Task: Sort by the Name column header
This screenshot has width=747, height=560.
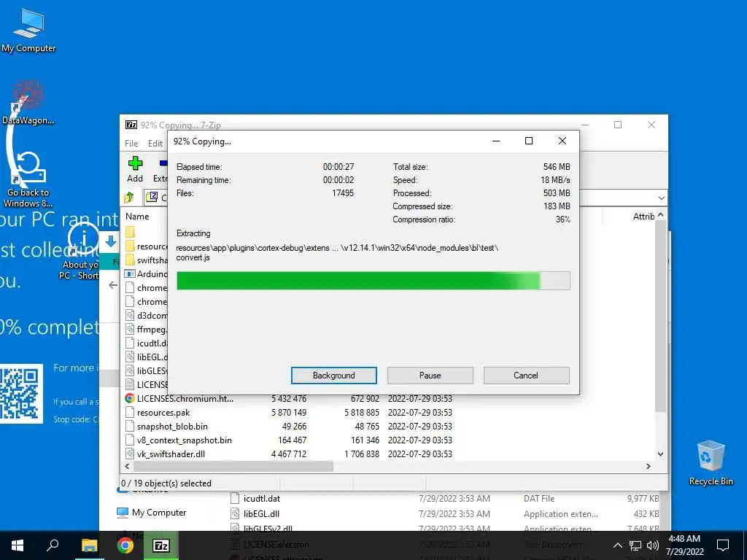Action: click(137, 216)
